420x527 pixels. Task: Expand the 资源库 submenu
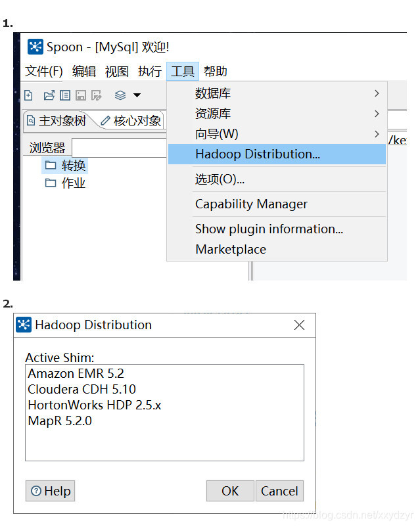click(x=277, y=114)
